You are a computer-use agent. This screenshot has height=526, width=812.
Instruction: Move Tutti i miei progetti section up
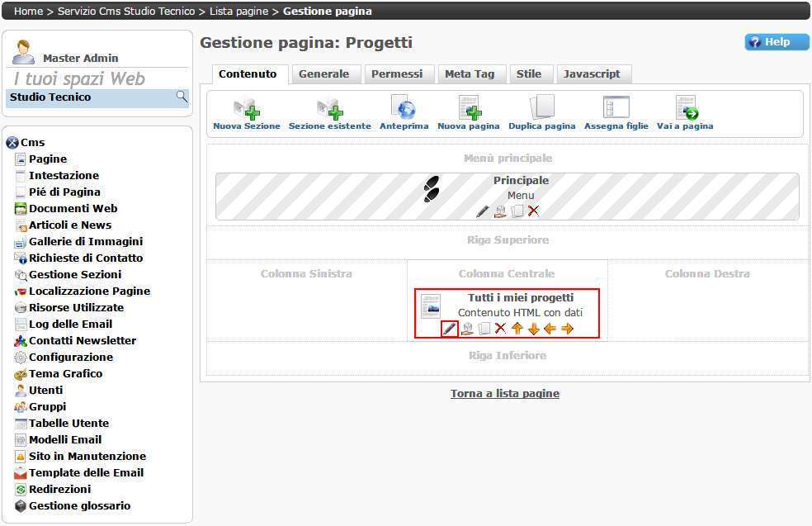[517, 329]
